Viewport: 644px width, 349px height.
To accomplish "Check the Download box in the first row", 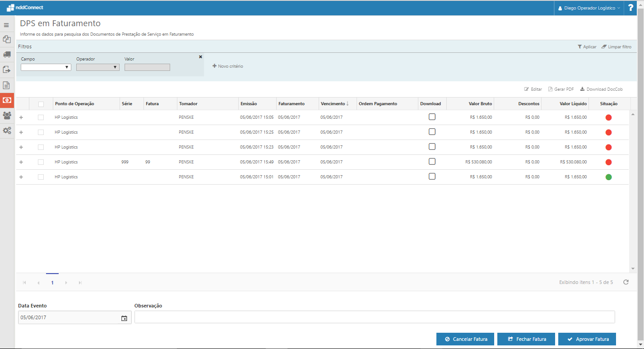I will 432,117.
